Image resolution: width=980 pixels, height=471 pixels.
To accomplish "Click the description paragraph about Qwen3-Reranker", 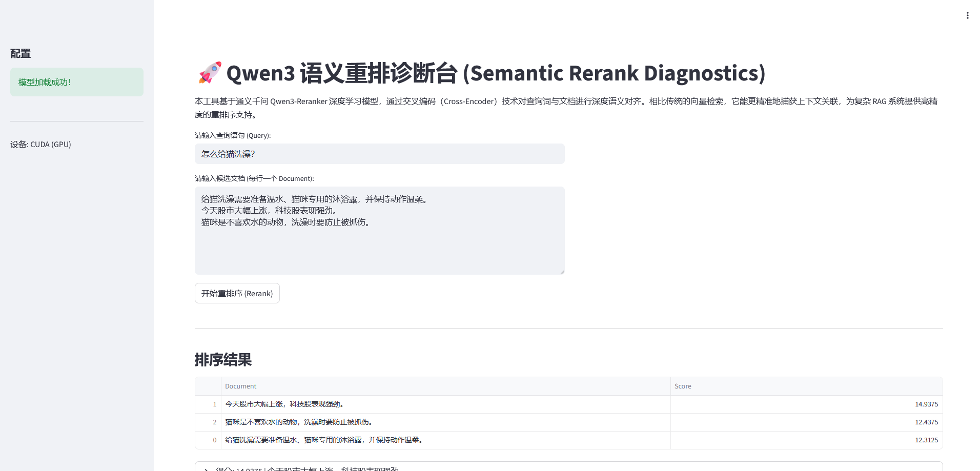I will 566,108.
